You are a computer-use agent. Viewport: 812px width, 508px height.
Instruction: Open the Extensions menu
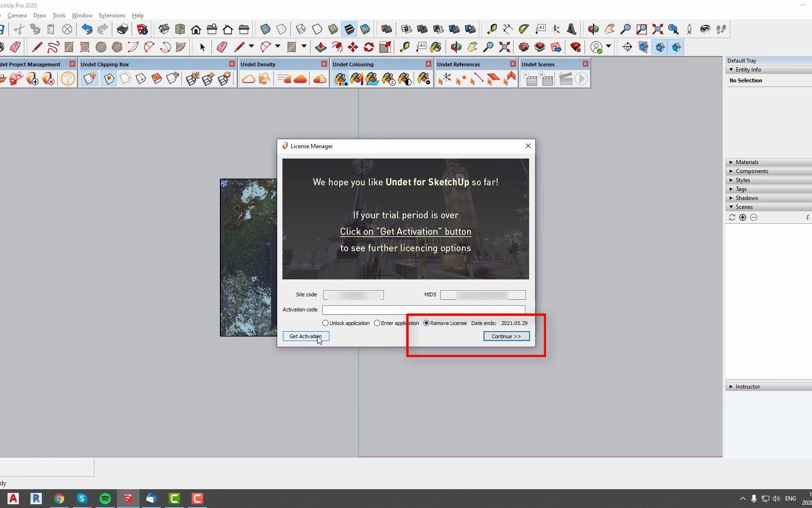(112, 16)
